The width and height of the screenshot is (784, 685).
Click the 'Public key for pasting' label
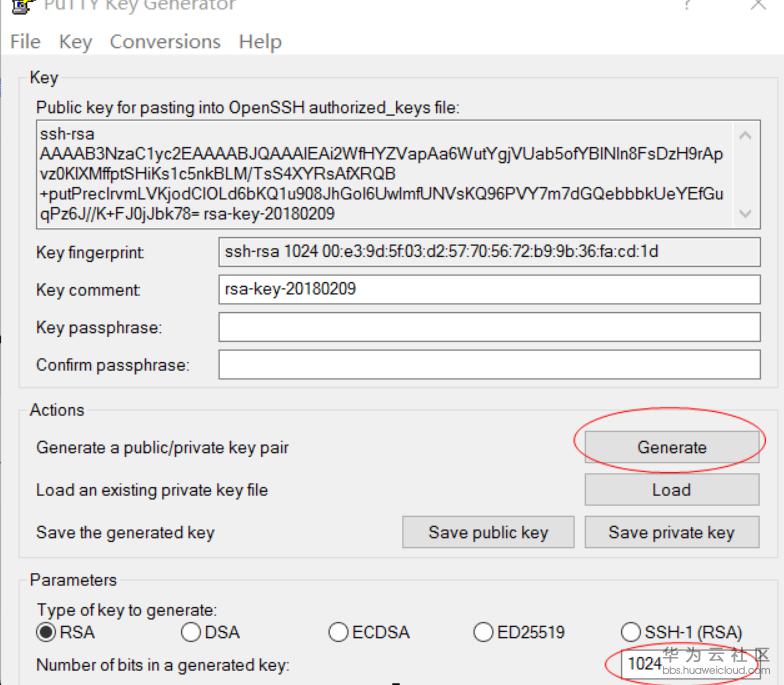coord(248,108)
